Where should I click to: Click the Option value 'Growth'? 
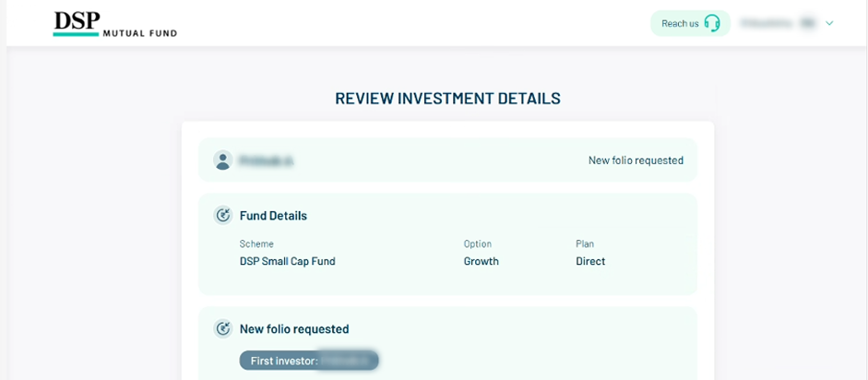[x=482, y=261]
